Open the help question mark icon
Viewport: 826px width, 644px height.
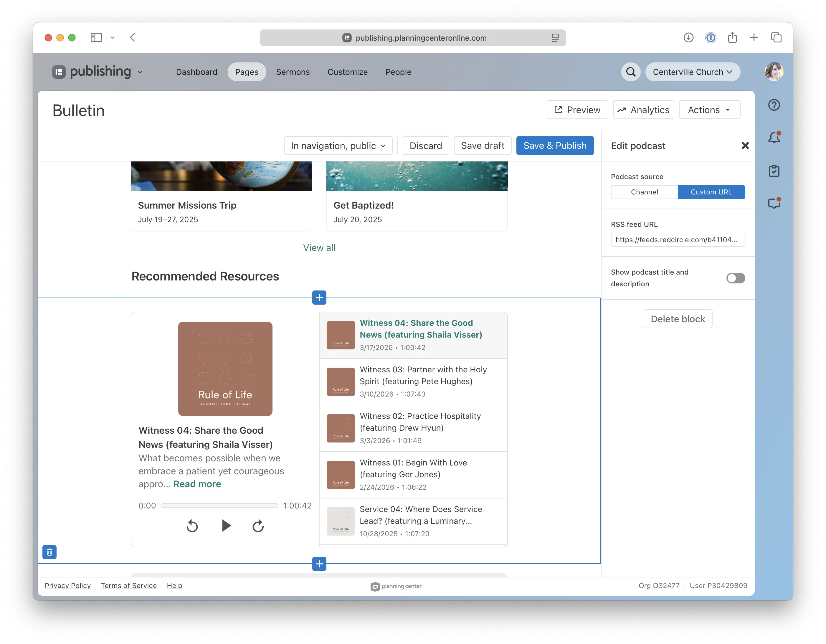[x=774, y=105]
